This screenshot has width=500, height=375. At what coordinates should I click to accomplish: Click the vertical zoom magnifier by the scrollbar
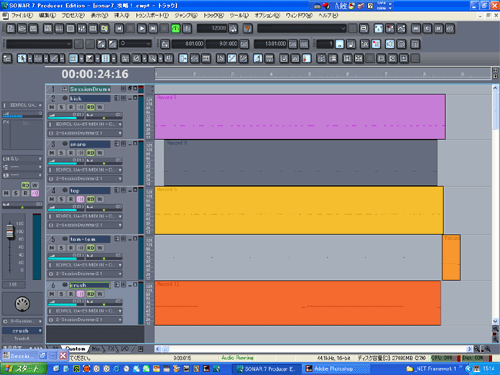click(x=495, y=329)
